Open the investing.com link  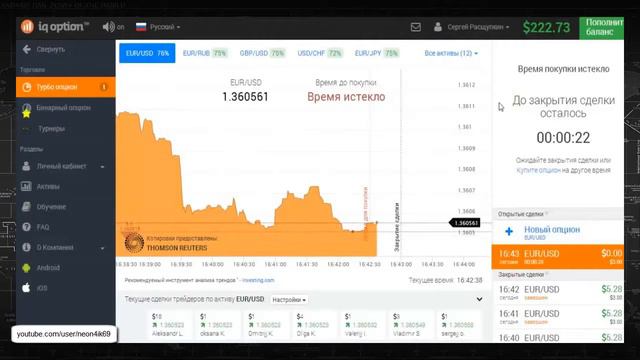coord(258,280)
